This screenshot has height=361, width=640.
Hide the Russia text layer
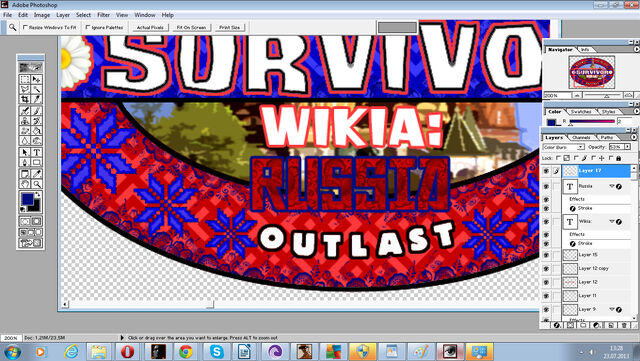point(546,186)
